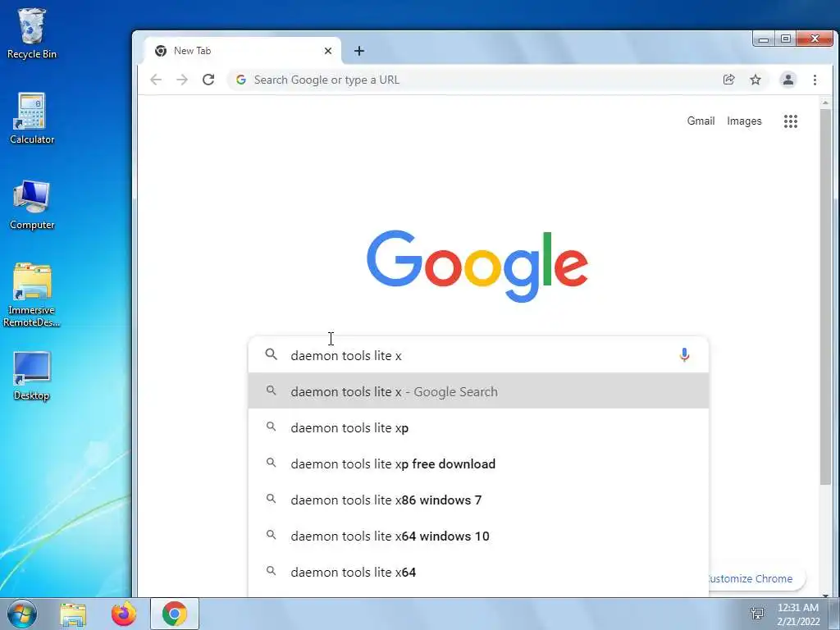This screenshot has height=630, width=840.
Task: Click the Chrome forward arrow button
Action: [182, 80]
